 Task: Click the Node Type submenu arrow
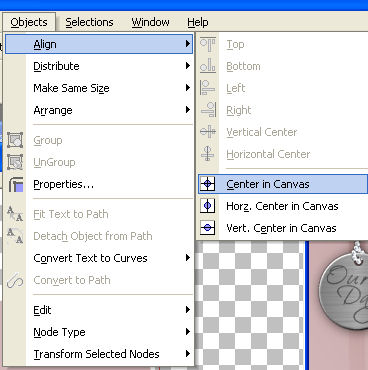(x=188, y=332)
